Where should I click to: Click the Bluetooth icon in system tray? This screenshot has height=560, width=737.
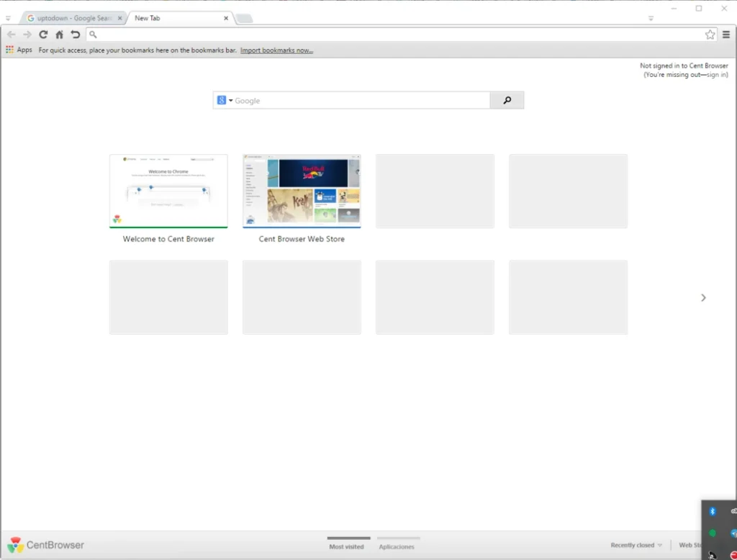(x=713, y=511)
